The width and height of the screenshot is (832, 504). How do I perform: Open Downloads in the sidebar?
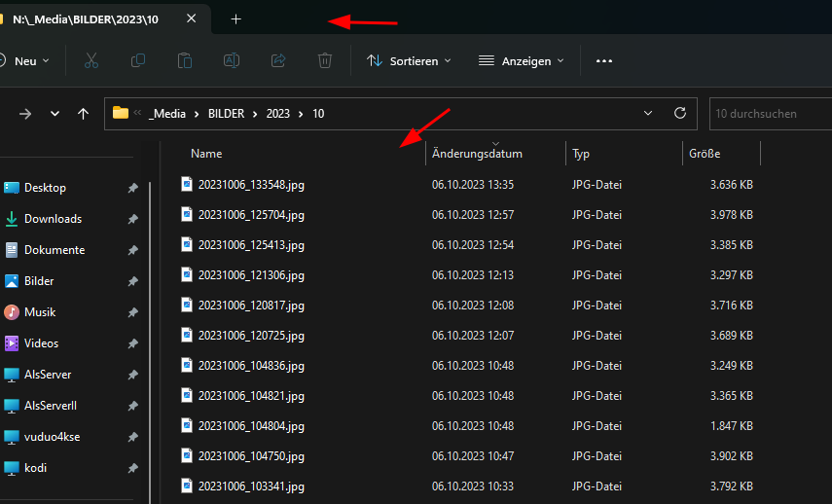(53, 219)
